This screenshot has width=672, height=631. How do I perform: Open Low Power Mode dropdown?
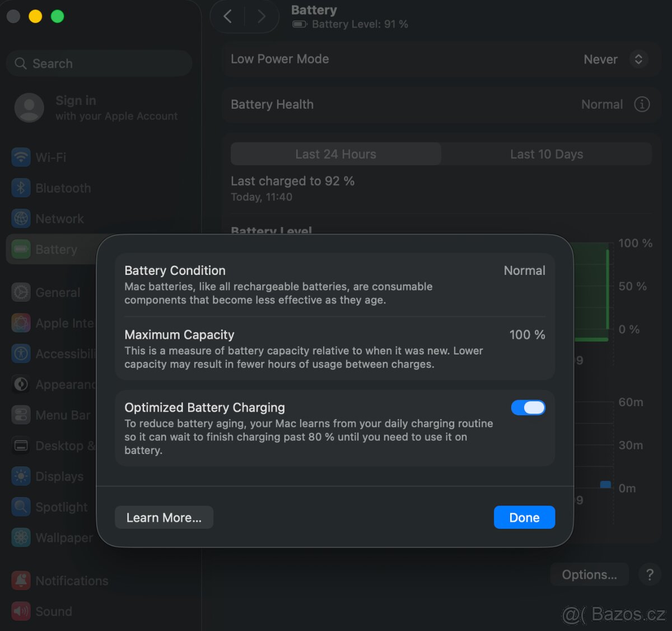tap(638, 59)
